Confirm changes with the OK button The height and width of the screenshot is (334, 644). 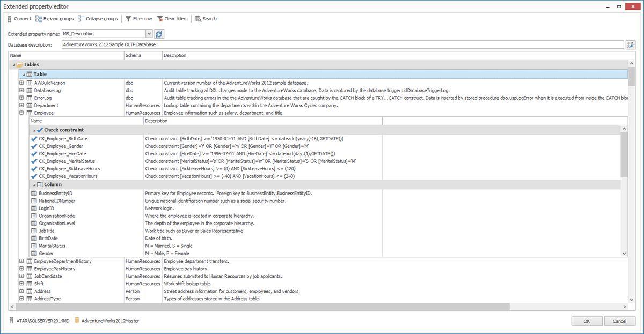coord(586,321)
